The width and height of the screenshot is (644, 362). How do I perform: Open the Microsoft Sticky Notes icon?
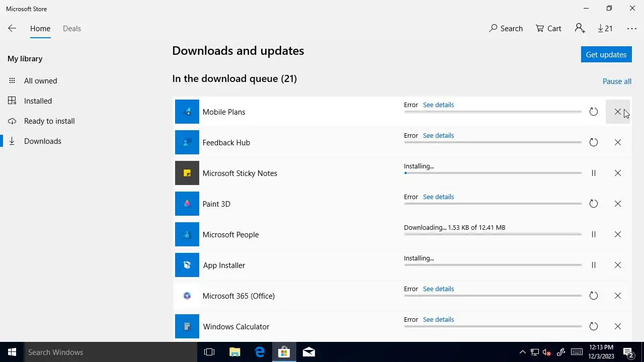[187, 173]
